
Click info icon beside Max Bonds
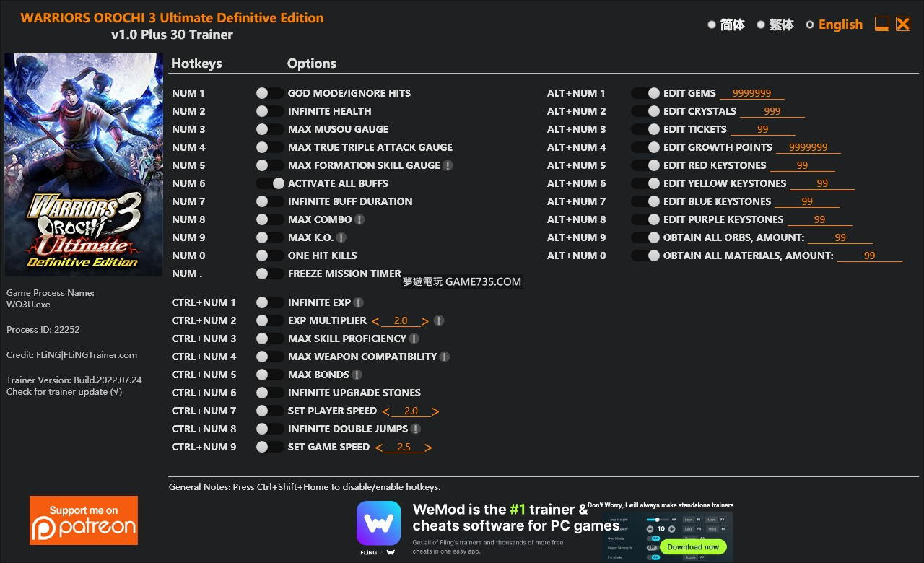click(357, 375)
